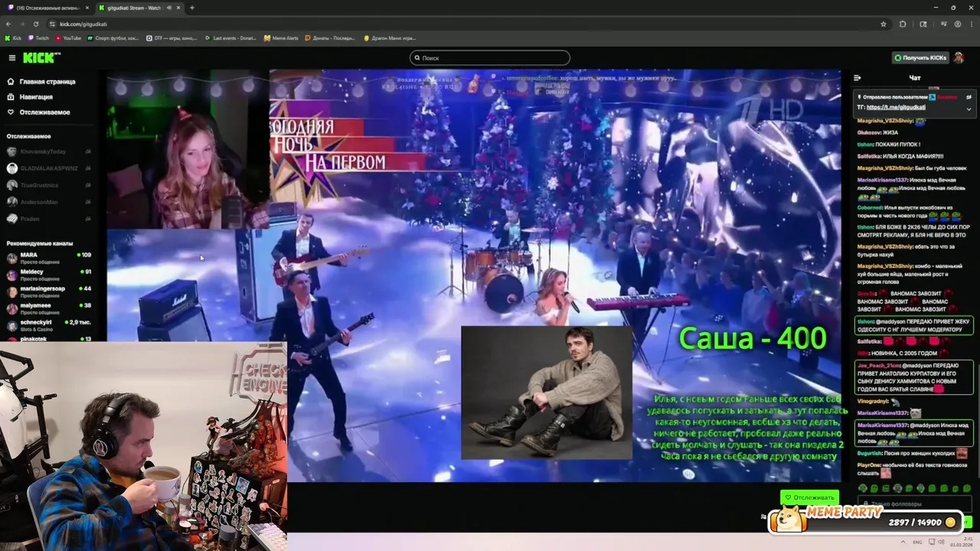Open Twitch bookmark

tap(38, 37)
